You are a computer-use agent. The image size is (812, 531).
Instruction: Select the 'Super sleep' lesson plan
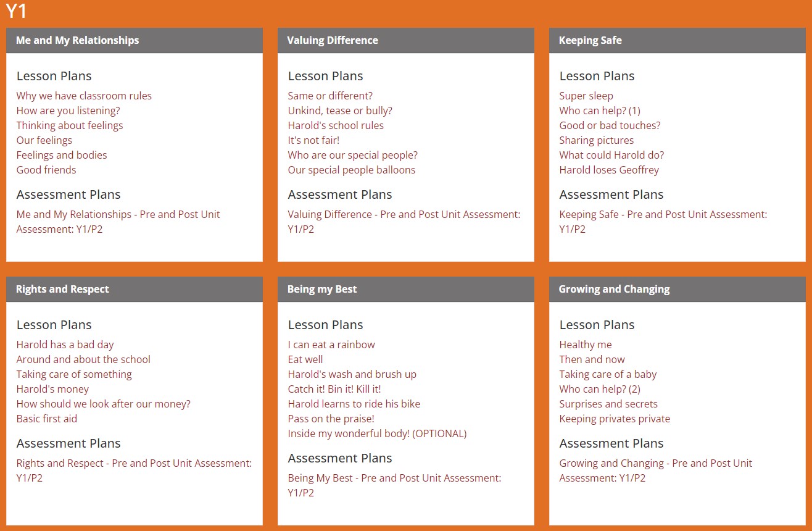(x=586, y=96)
